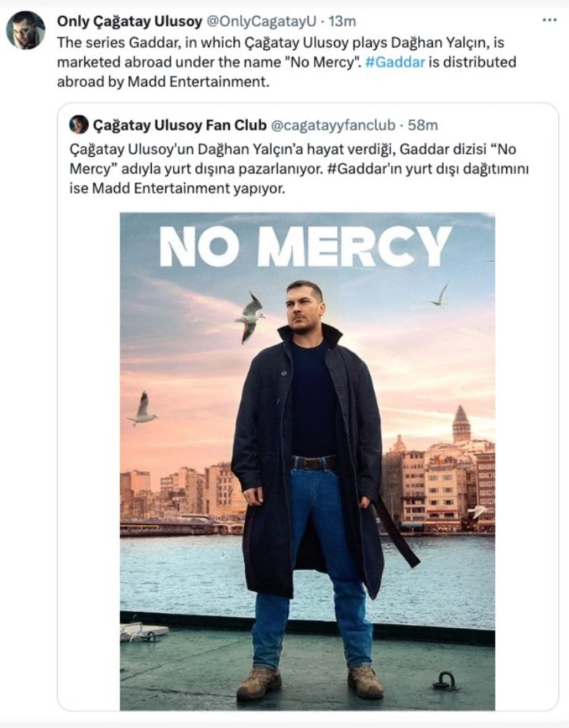Click the quoted tweet's Turkish text
Screen dimensions: 569x728
pyautogui.click(x=295, y=168)
